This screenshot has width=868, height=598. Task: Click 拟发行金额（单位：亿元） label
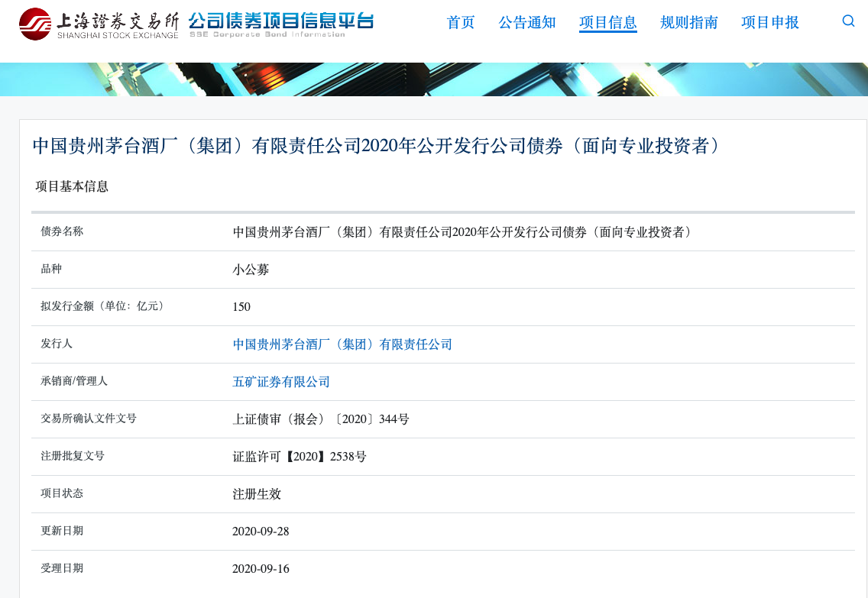click(x=105, y=306)
